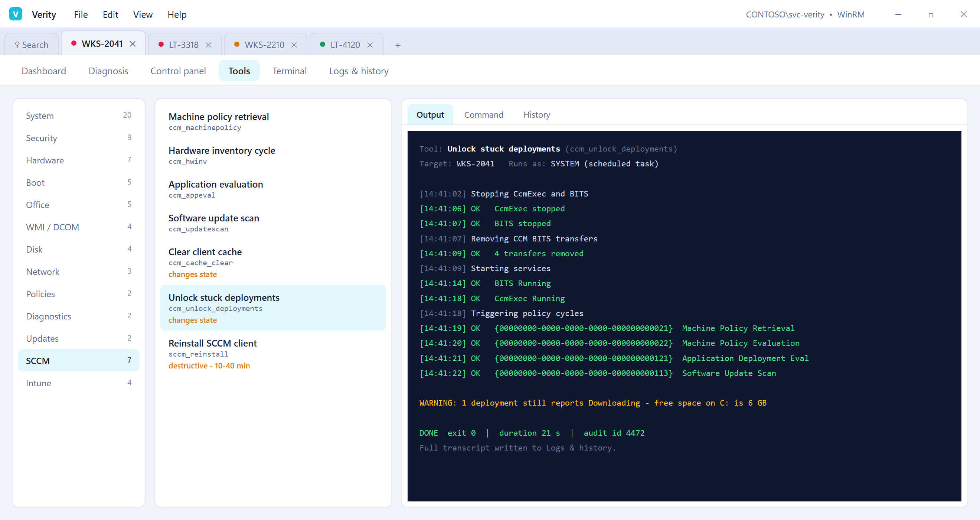The height and width of the screenshot is (520, 980).
Task: Show the Command tab
Action: 484,114
